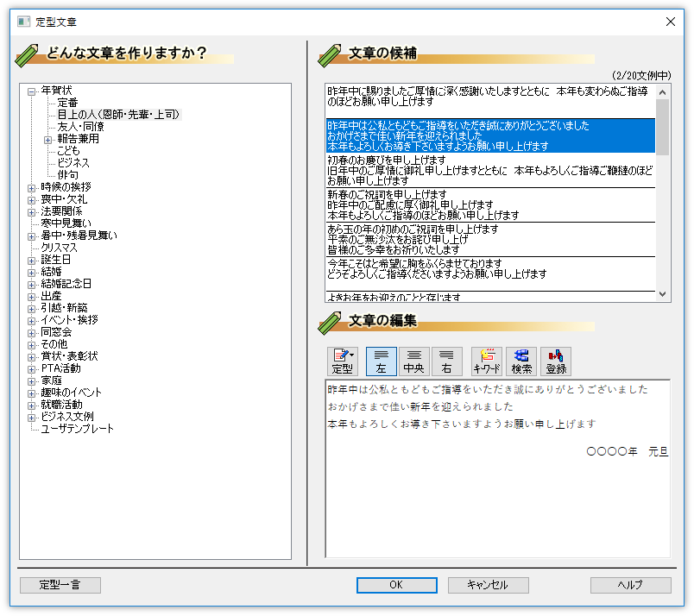The height and width of the screenshot is (616, 694).
Task: Click the candidate list scrollbar thumb
Action: click(x=662, y=127)
